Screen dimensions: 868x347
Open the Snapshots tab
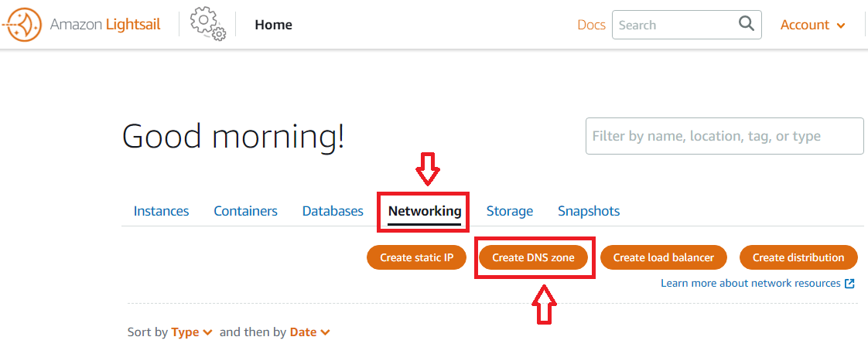tap(589, 211)
